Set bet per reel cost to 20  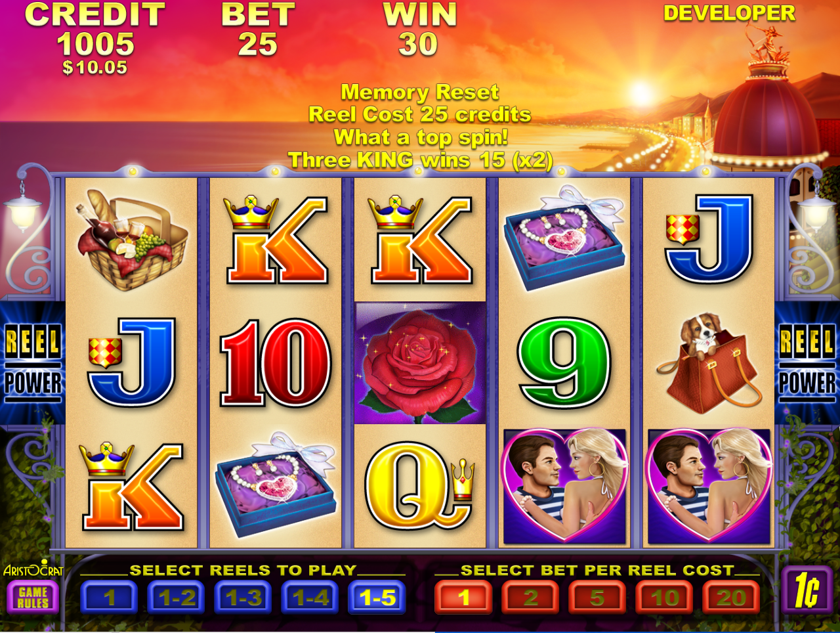pos(732,598)
